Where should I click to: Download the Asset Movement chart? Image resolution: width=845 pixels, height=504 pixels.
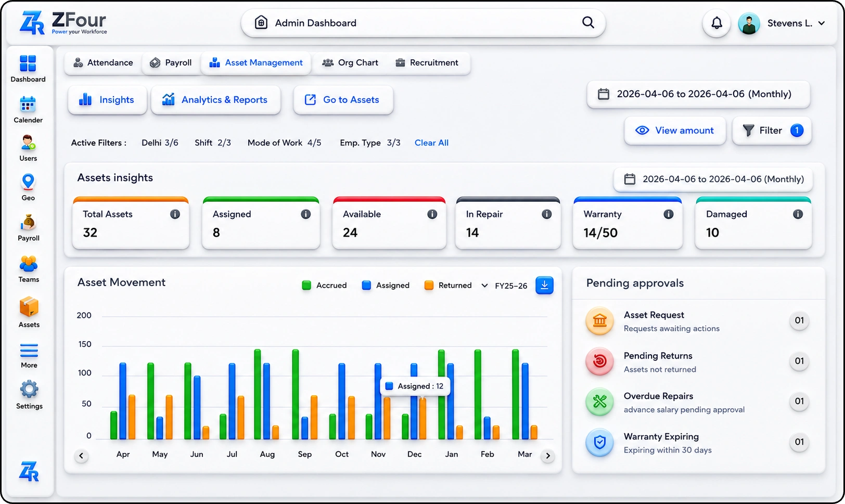pyautogui.click(x=544, y=285)
